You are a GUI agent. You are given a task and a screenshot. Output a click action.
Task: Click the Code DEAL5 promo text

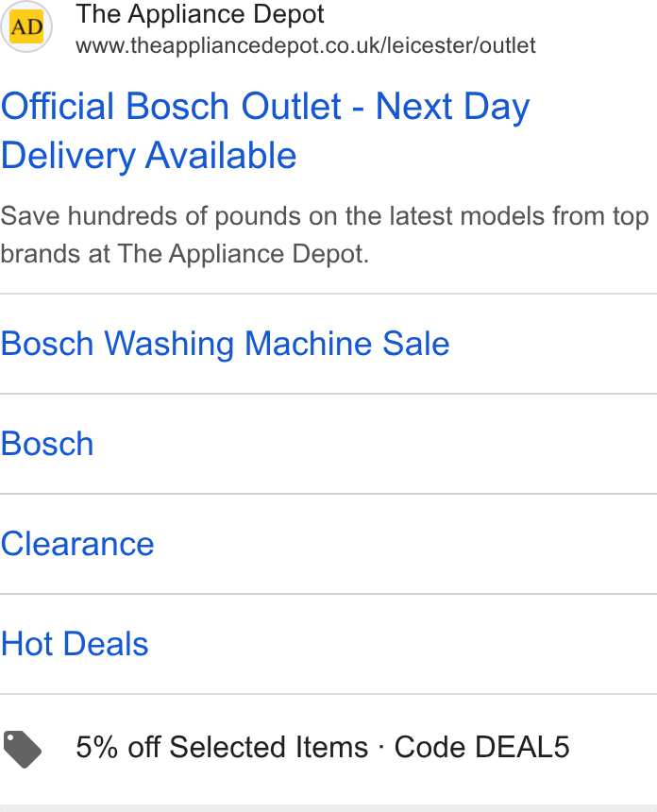481,747
